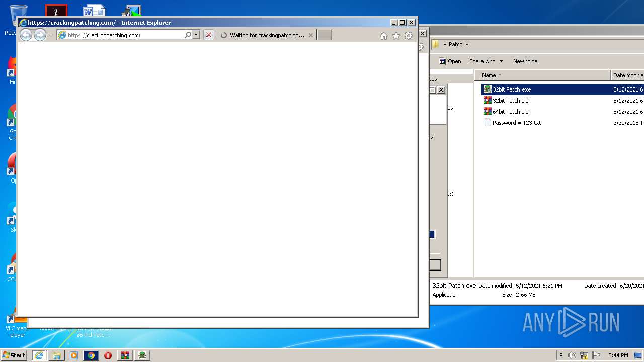This screenshot has height=362, width=644.
Task: Open Internet Explorer Tools gear menu
Action: click(409, 36)
